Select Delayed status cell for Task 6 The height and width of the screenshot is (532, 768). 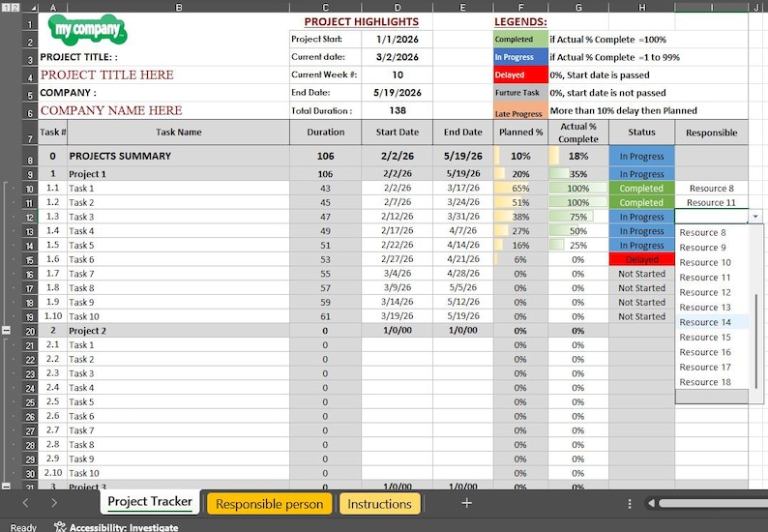641,259
